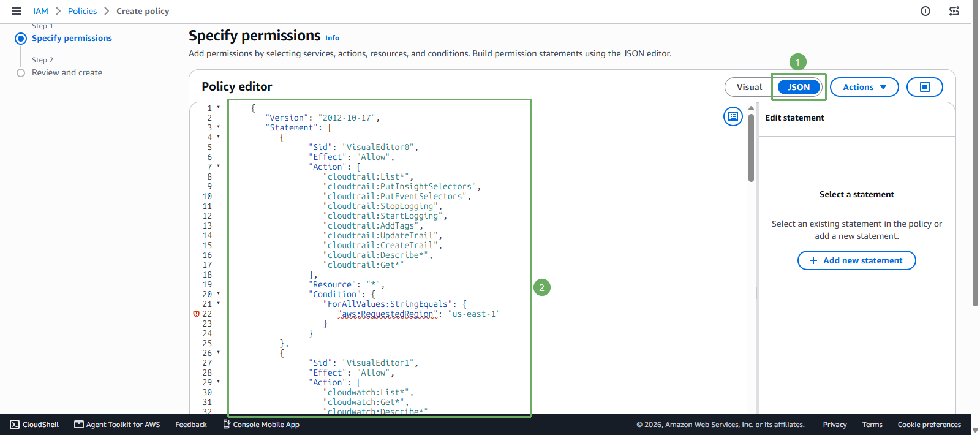
Task: Select the JSON editor mode
Action: coord(799,87)
